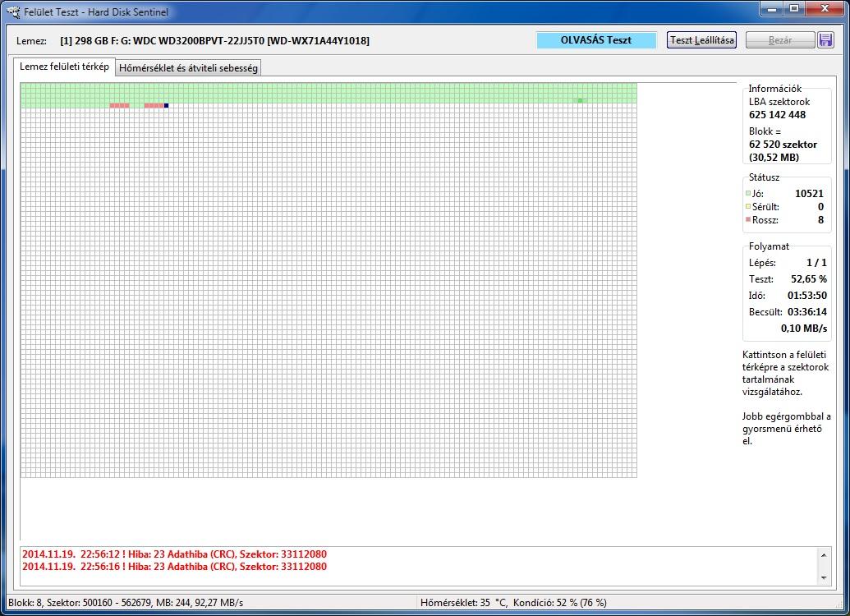
Task: Click the 0,10 MB/s transfer speed value
Action: pos(804,328)
